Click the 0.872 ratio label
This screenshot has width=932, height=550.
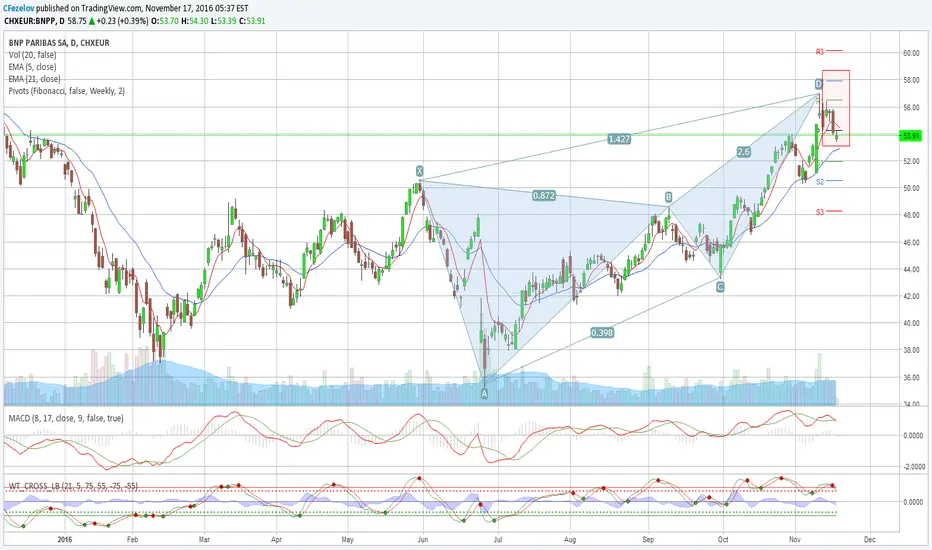pyautogui.click(x=544, y=195)
